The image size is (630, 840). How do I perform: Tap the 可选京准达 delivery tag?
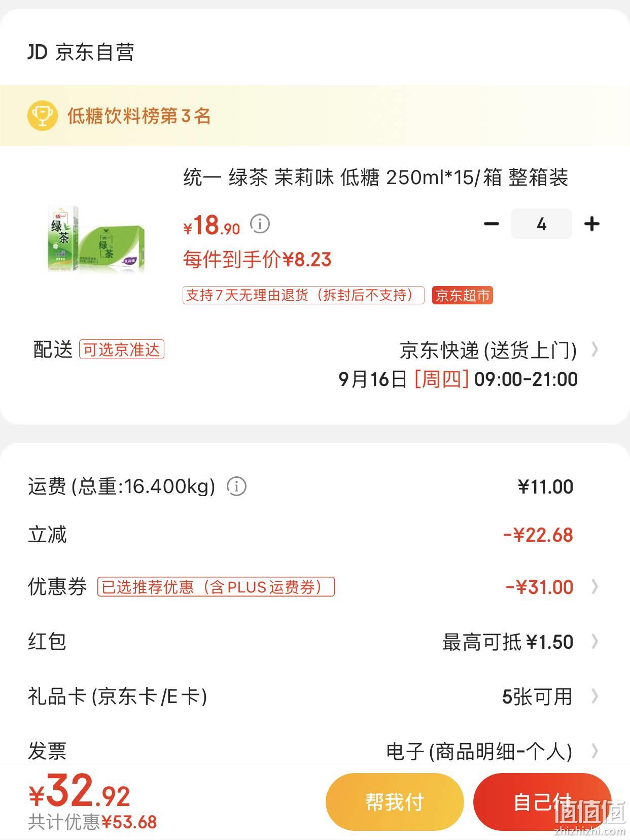click(x=121, y=349)
